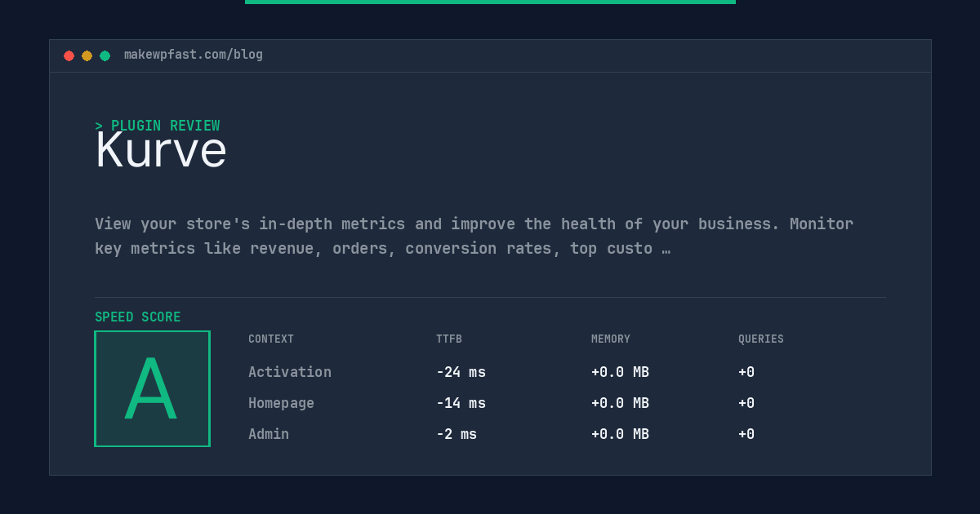This screenshot has width=980, height=514.
Task: Click Activation queries value +0
Action: [746, 372]
